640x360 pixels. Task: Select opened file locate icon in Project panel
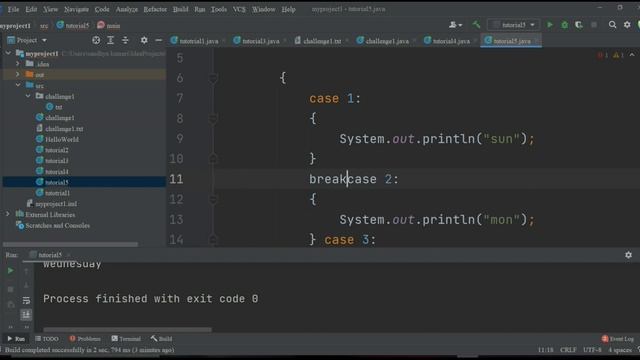click(x=96, y=40)
